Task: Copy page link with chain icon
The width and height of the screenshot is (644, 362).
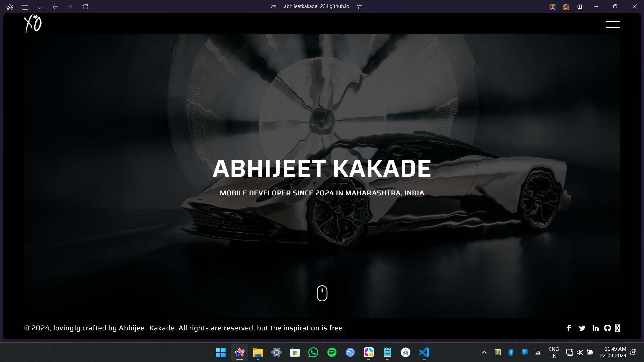Action: pyautogui.click(x=274, y=7)
